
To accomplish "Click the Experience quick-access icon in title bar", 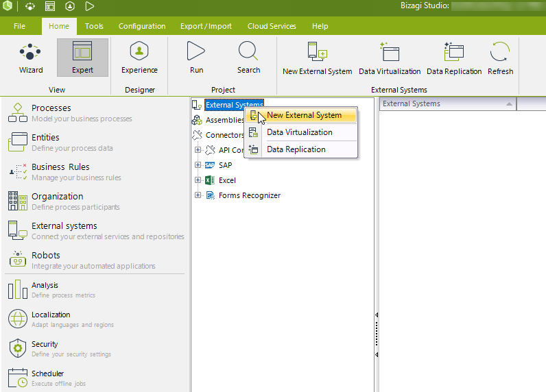I will [x=70, y=6].
